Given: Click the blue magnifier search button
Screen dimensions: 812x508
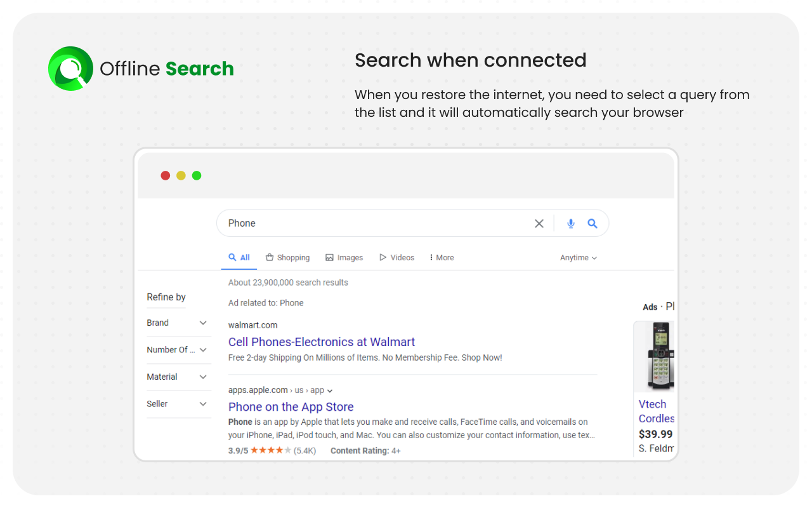Looking at the screenshot, I should point(593,224).
